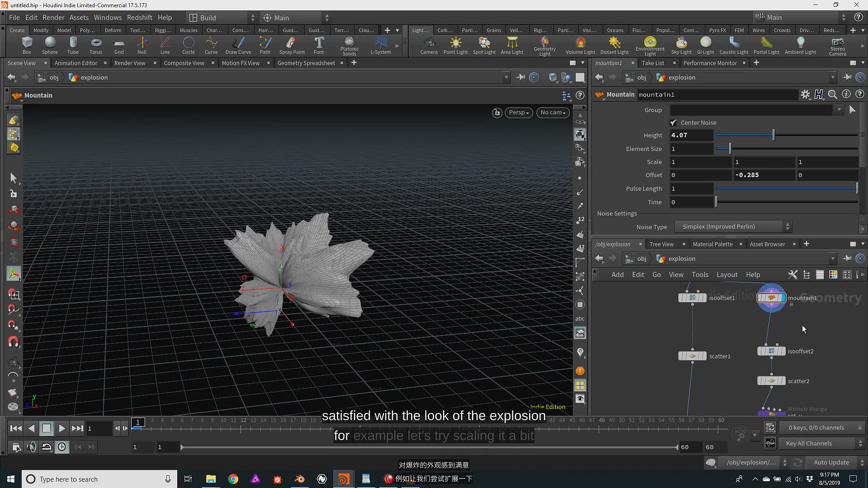Open the Auto Update mode dropdown

tap(835, 462)
